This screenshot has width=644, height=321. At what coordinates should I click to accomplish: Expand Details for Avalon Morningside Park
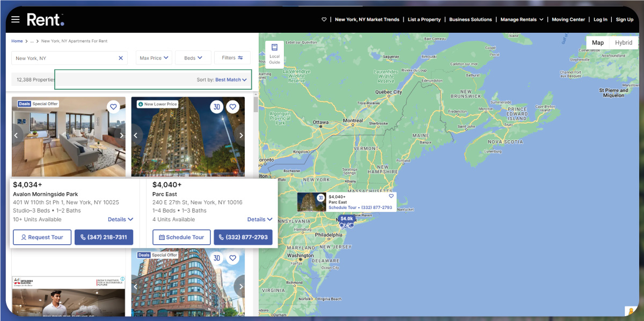[x=120, y=219]
